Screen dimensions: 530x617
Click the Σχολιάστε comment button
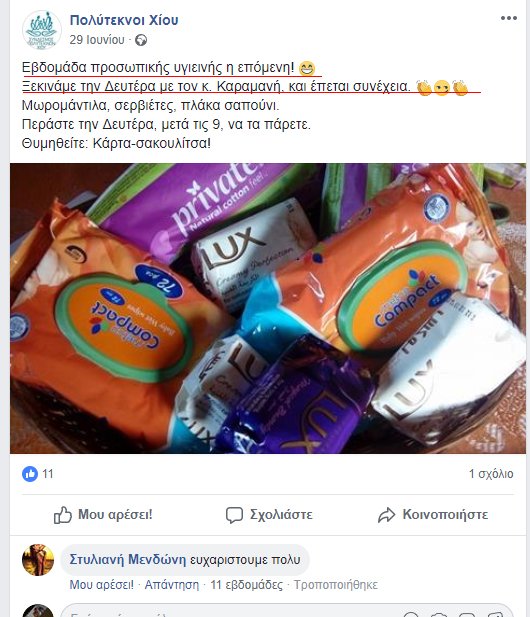269,515
